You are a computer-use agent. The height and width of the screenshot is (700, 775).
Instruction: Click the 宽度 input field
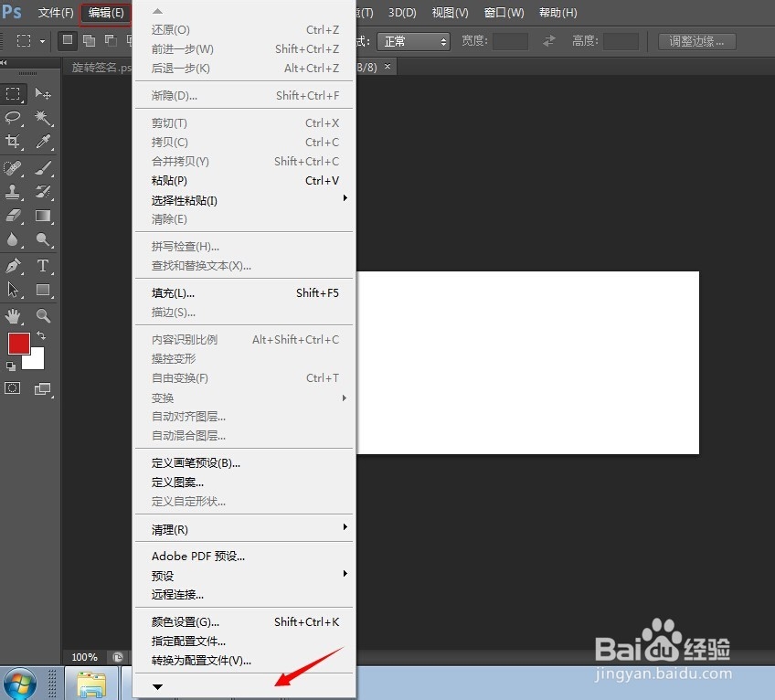click(x=509, y=40)
